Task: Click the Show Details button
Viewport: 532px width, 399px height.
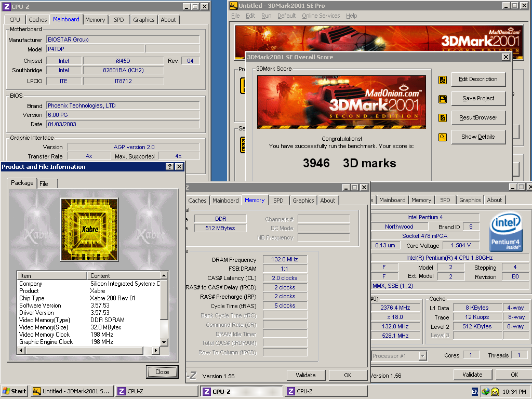Action: pyautogui.click(x=478, y=137)
